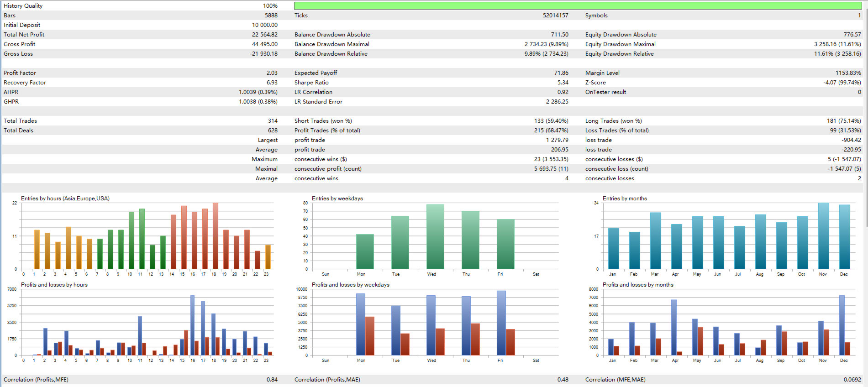Click largest loss trade value -904.42
868x387 pixels.
click(x=852, y=140)
